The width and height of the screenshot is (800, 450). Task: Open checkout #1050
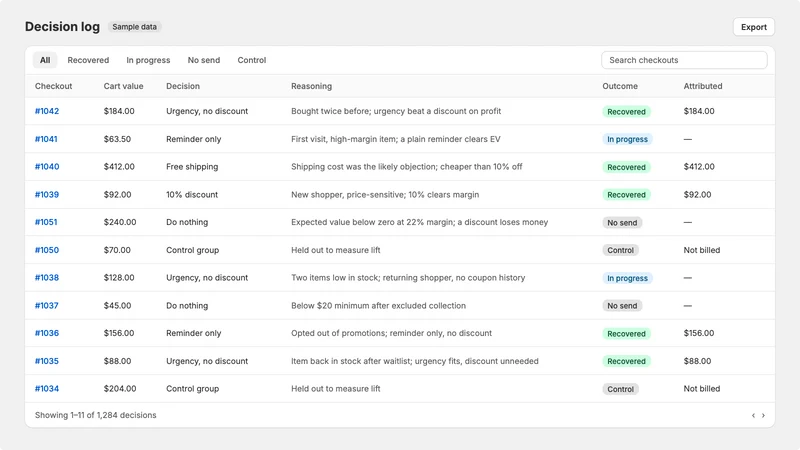tap(47, 251)
